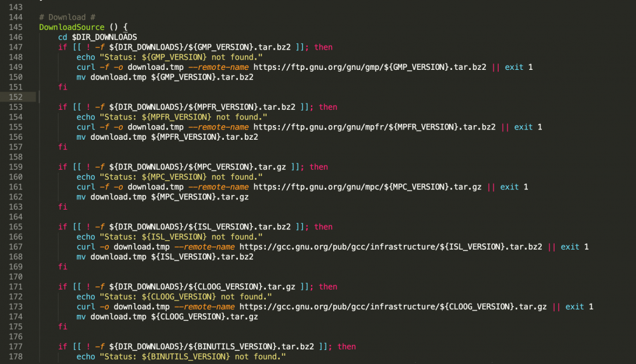The image size is (636, 364).
Task: Click '${MPC_VERSION}.tar.gz' on line 162
Action: [200, 197]
